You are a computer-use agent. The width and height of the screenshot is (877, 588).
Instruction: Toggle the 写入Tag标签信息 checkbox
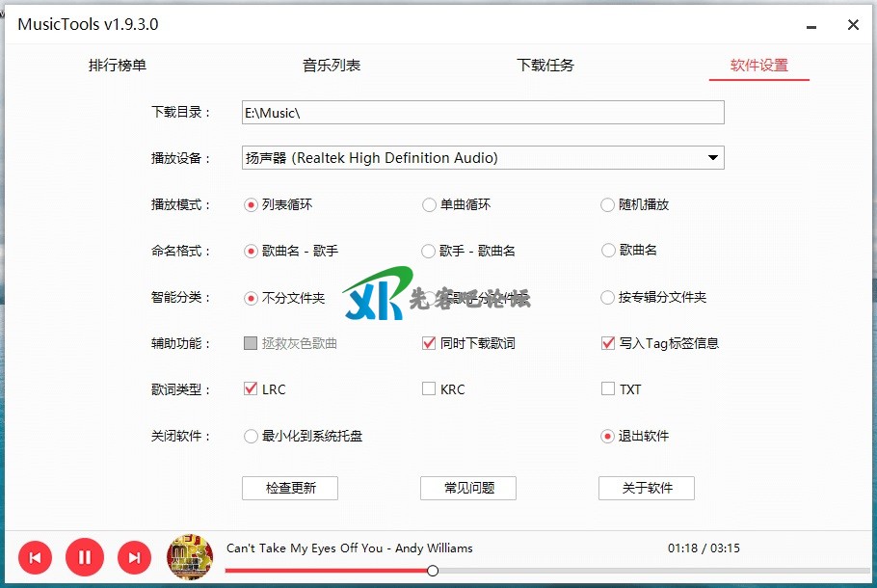[607, 343]
